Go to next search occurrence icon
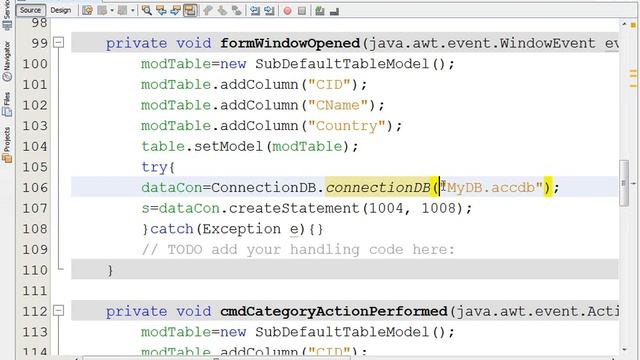 tap(176, 11)
